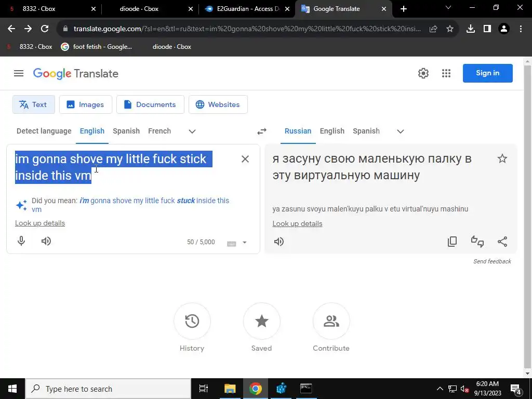Select Spanish as source language

pyautogui.click(x=126, y=131)
